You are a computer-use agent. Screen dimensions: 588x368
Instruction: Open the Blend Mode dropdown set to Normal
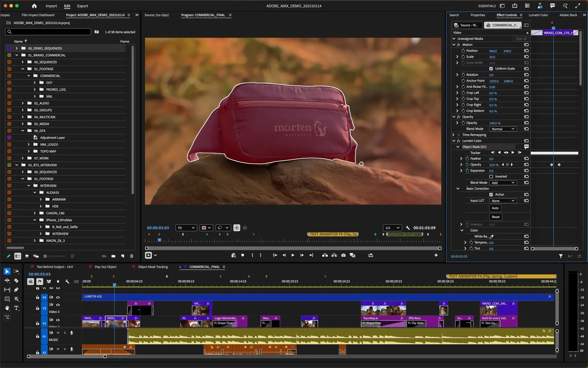pos(503,129)
